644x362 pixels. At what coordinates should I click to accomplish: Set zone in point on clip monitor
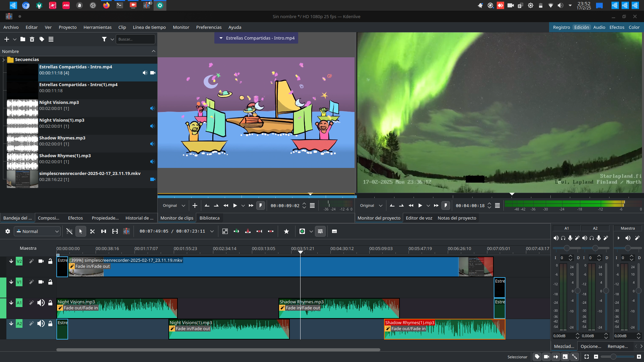(x=207, y=205)
